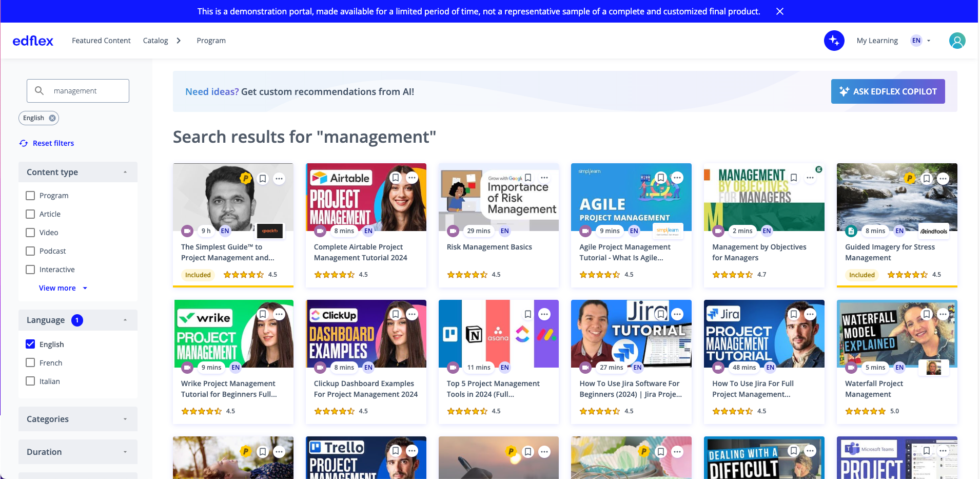Expand the Catalog menu chevron
The image size is (980, 479).
coord(179,41)
